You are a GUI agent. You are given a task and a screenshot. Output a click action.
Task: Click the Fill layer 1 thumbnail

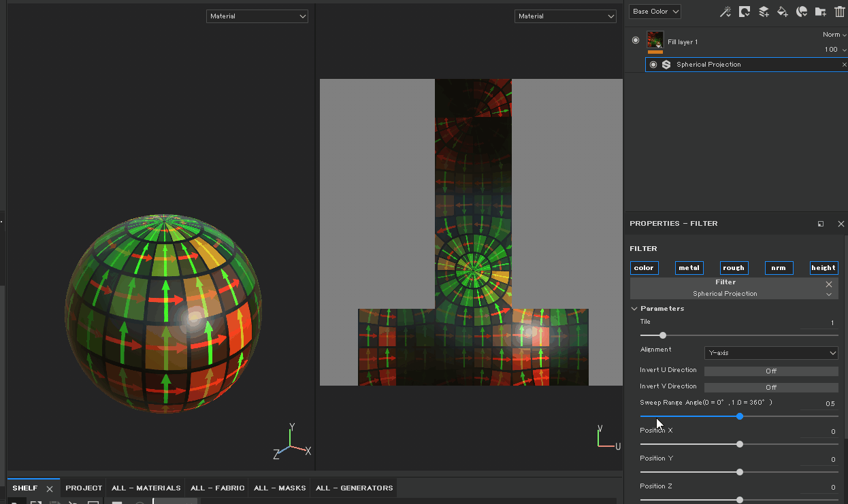tap(654, 41)
